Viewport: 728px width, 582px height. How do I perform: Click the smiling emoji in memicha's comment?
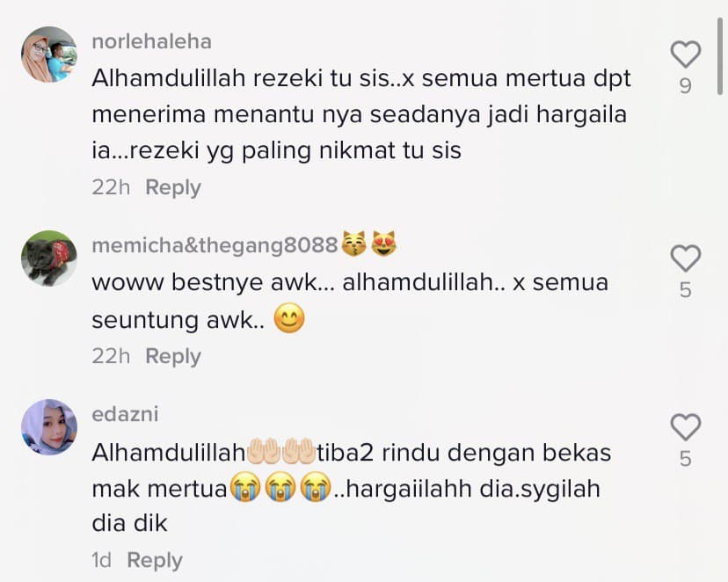[289, 318]
